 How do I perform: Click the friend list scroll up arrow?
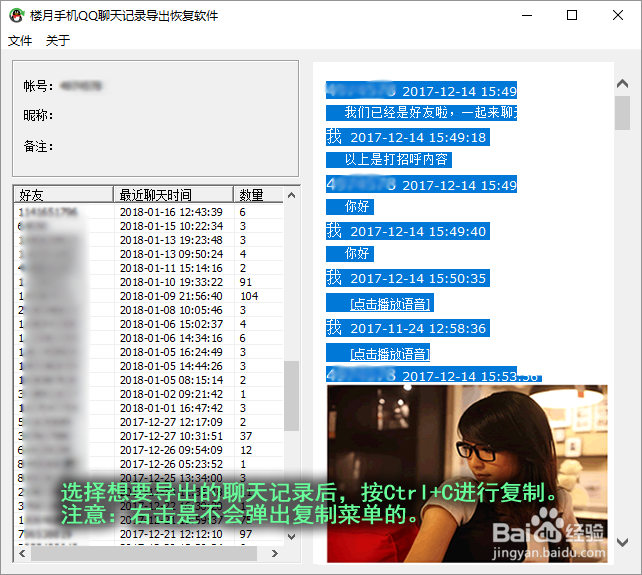tap(292, 195)
